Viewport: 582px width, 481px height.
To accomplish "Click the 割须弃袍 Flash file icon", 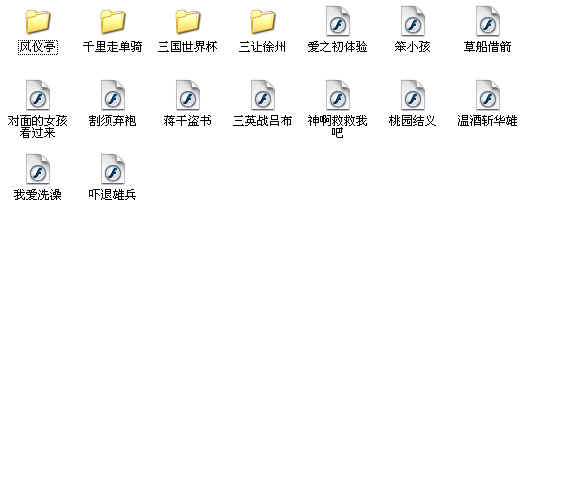I will (x=112, y=95).
